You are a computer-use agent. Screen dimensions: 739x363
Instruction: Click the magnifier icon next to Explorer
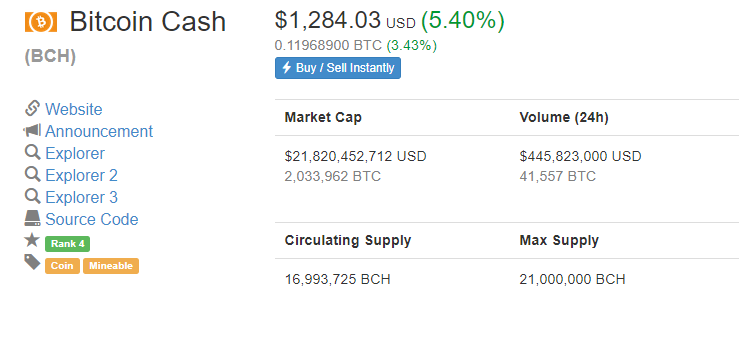point(32,153)
